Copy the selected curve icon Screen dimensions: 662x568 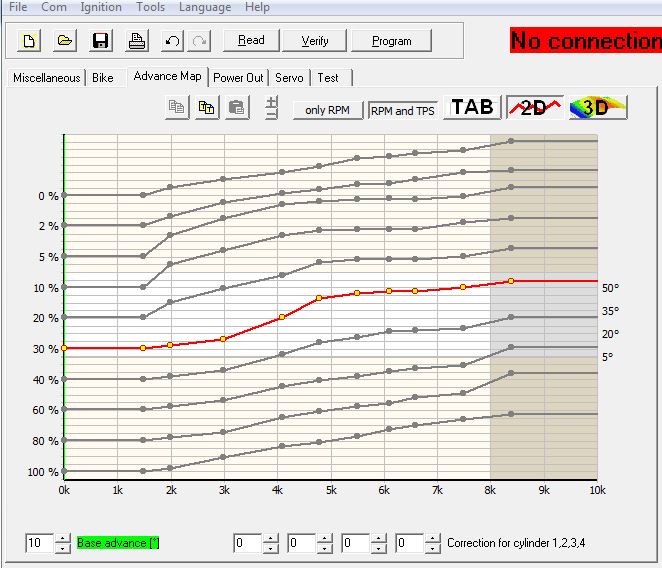pos(177,107)
